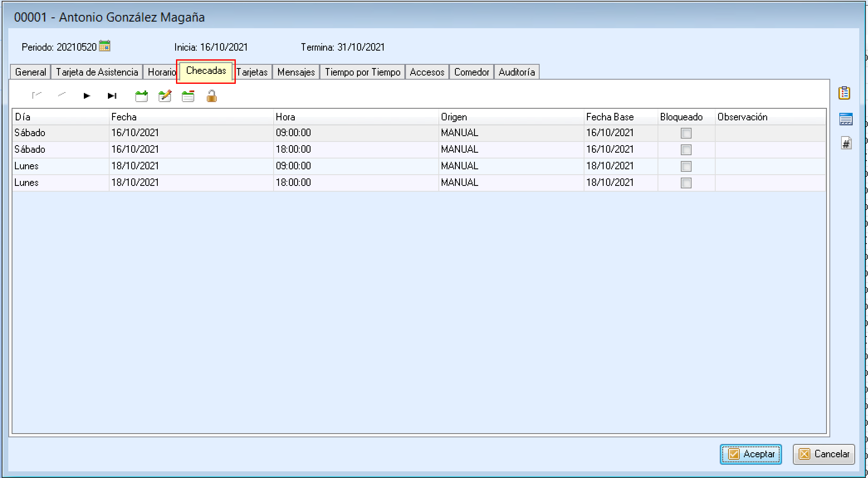This screenshot has height=478, width=868.
Task: Check Bloqueado for Sábado 09:00:00 row
Action: pos(686,133)
